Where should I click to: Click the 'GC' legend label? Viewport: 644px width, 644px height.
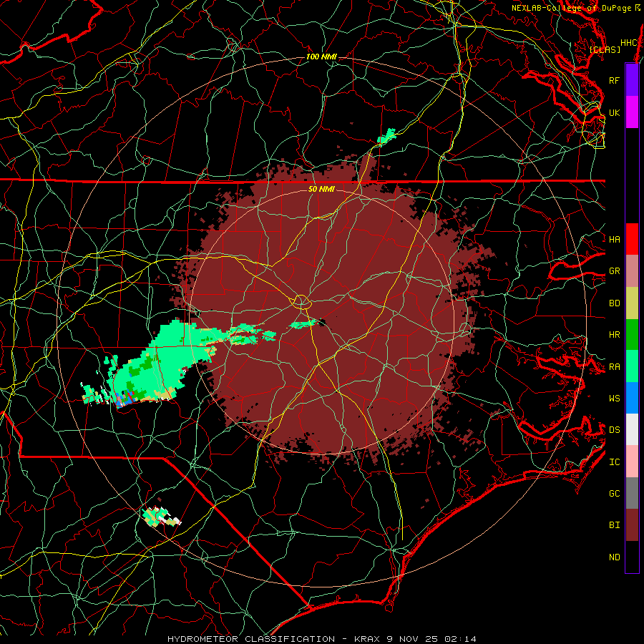pos(614,493)
